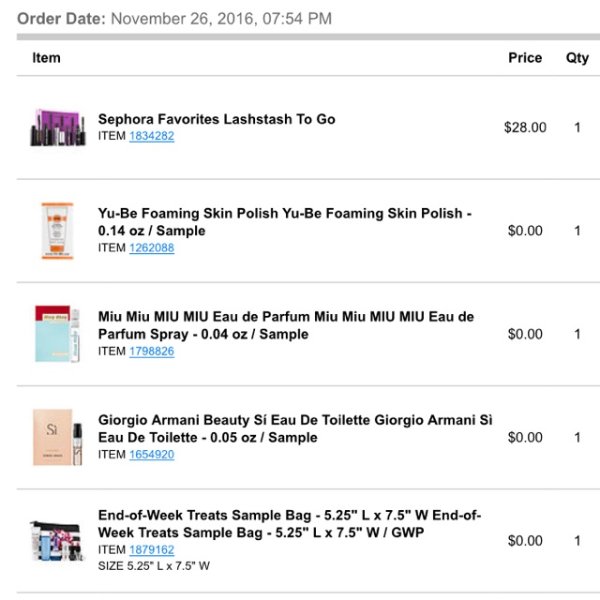Click the Miu Miu perfume sample thumbnail
The height and width of the screenshot is (600, 600).
tap(57, 334)
